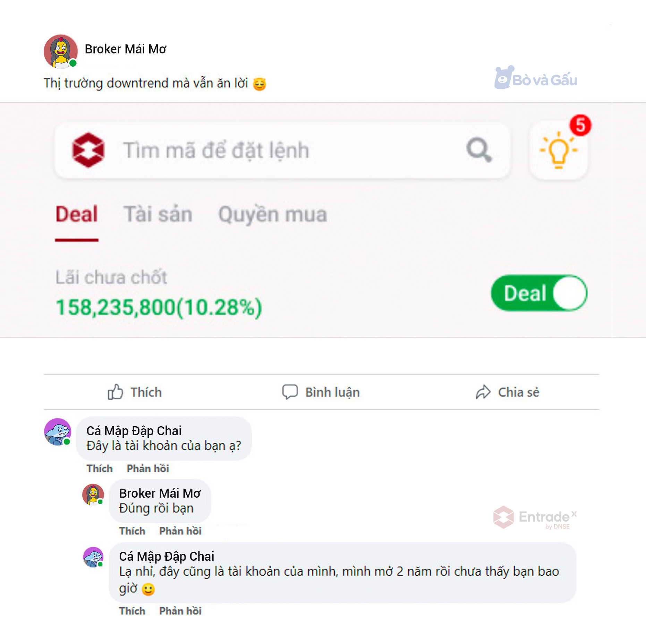This screenshot has width=646, height=644.
Task: Switch to the Quyền mua tab
Action: point(273,215)
